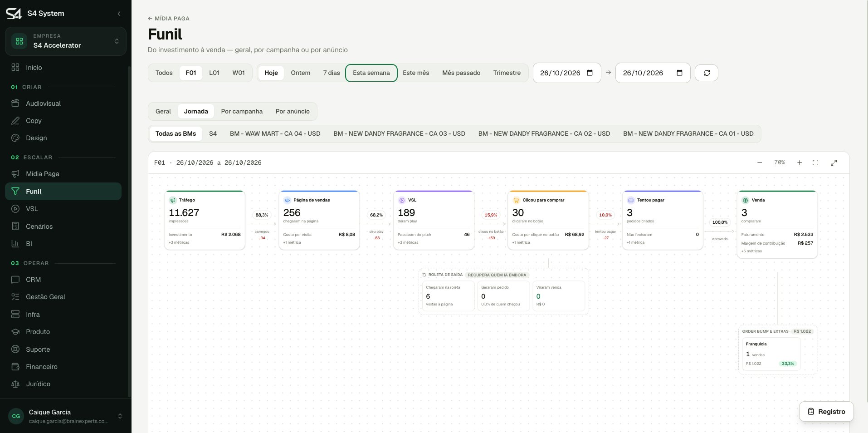Select the L01 funnel filter
The height and width of the screenshot is (433, 868).
coord(214,73)
